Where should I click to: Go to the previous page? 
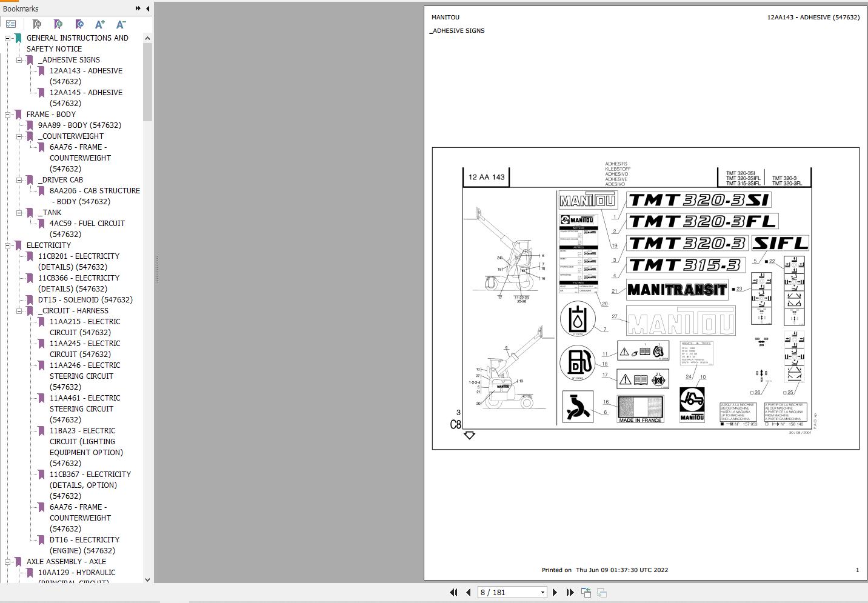coord(469,593)
